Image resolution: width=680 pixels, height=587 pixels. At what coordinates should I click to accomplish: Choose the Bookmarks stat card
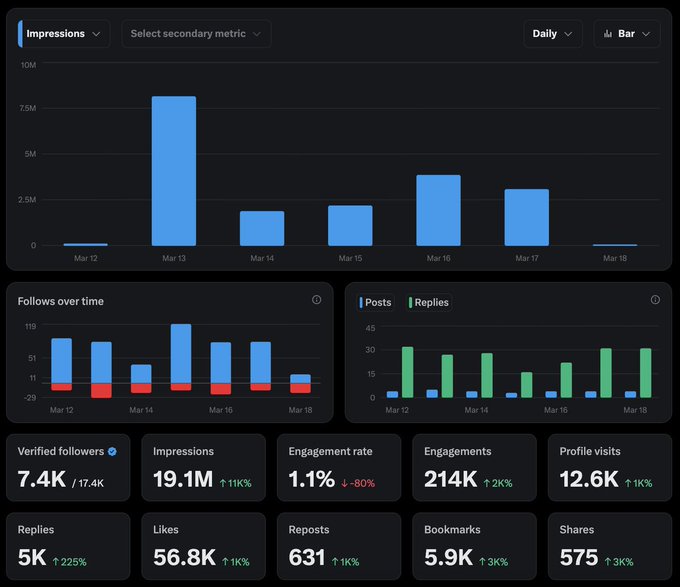point(473,546)
